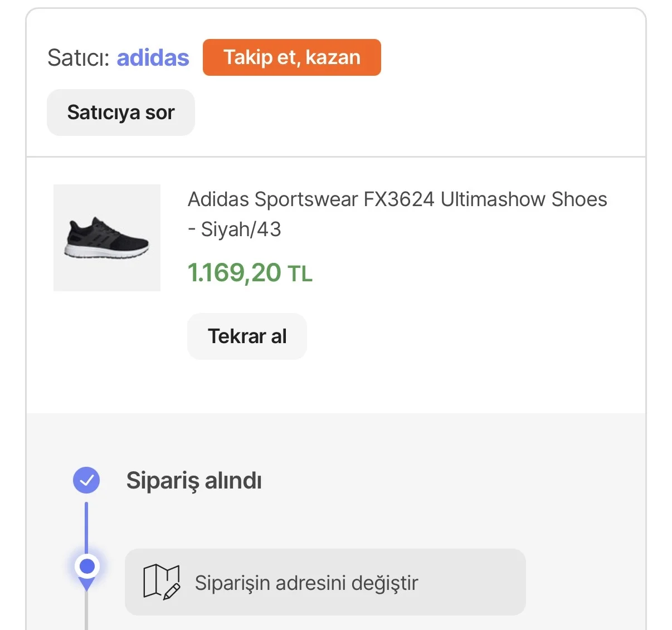Click the glowing current-step dot marker

pyautogui.click(x=86, y=566)
